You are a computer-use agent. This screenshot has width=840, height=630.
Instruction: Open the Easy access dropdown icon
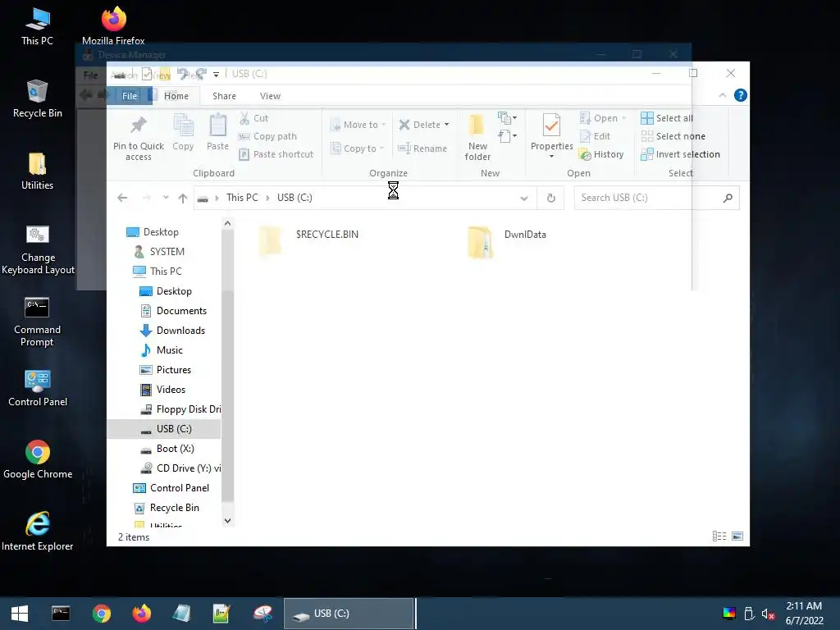coord(507,136)
